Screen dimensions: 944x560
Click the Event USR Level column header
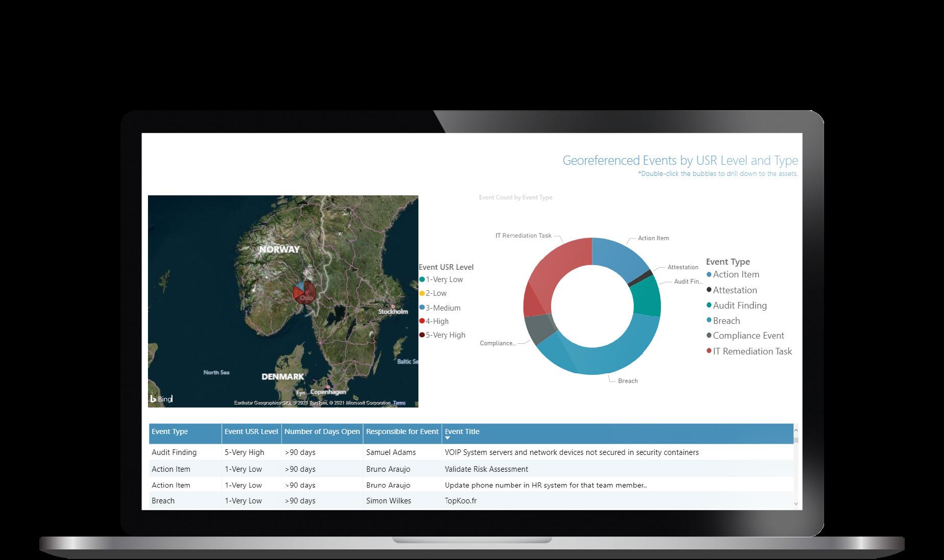coord(252,431)
